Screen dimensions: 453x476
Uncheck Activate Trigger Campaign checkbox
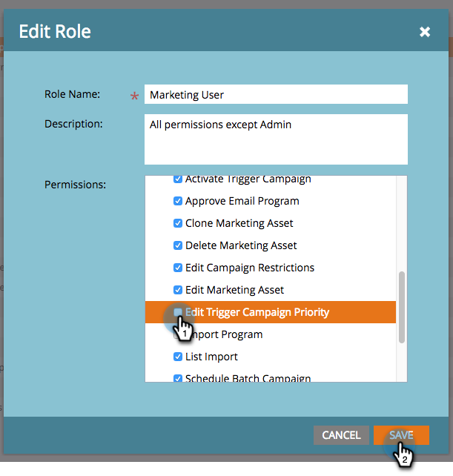pos(178,179)
